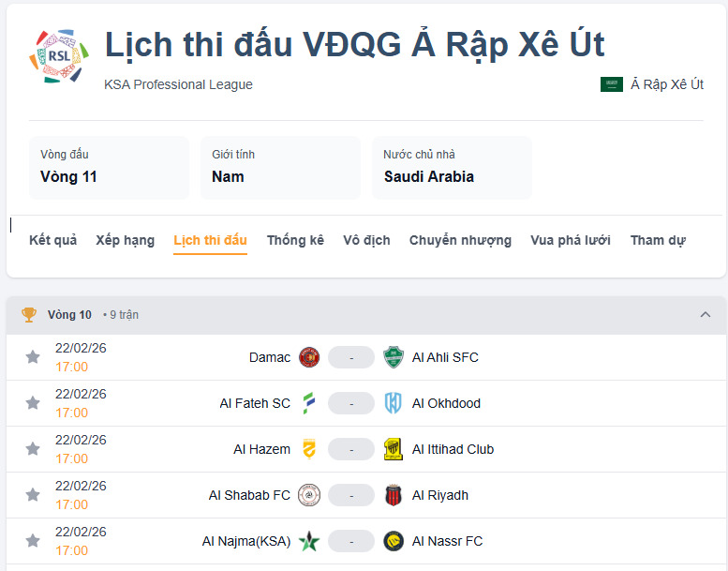
Task: Open the Giới tính Nam selector
Action: click(280, 167)
